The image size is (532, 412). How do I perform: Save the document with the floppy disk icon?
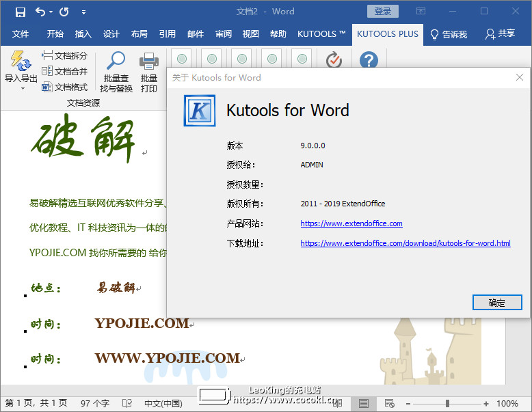21,12
